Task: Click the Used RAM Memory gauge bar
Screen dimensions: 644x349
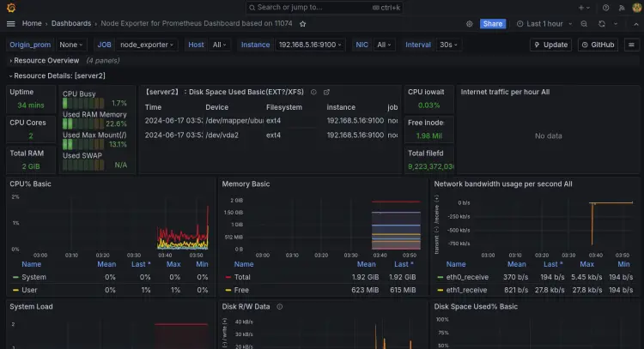Action: coord(83,123)
